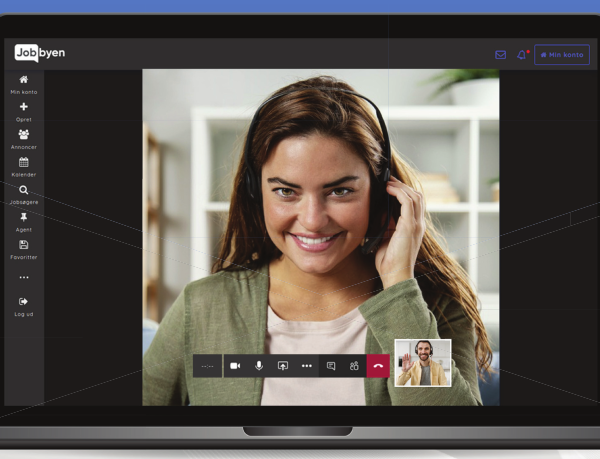Open Annoncer in the sidebar
The width and height of the screenshot is (600, 459).
click(24, 139)
